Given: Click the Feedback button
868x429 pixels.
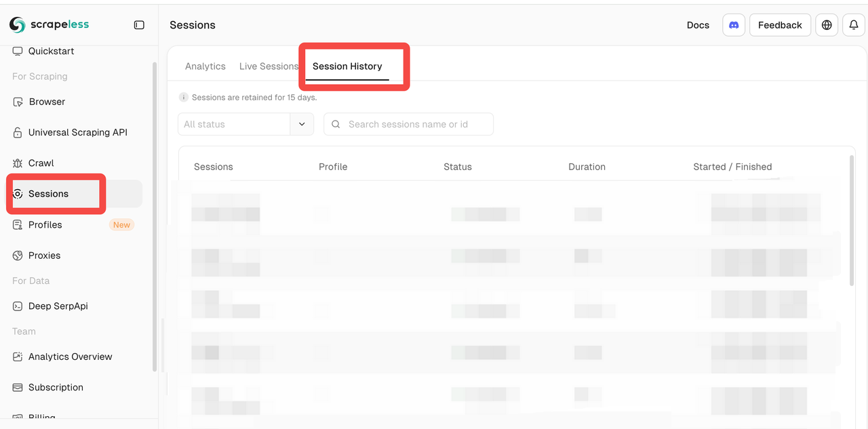Looking at the screenshot, I should pos(780,25).
